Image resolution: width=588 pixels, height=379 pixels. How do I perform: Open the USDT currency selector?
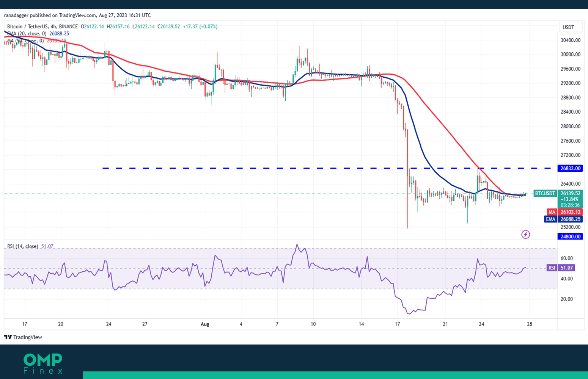click(x=570, y=27)
